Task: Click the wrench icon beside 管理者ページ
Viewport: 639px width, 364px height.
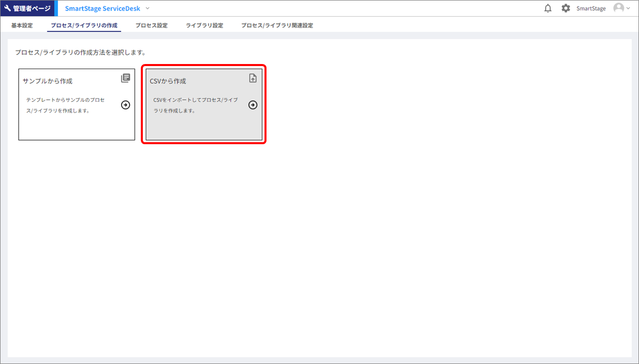Action: point(8,9)
